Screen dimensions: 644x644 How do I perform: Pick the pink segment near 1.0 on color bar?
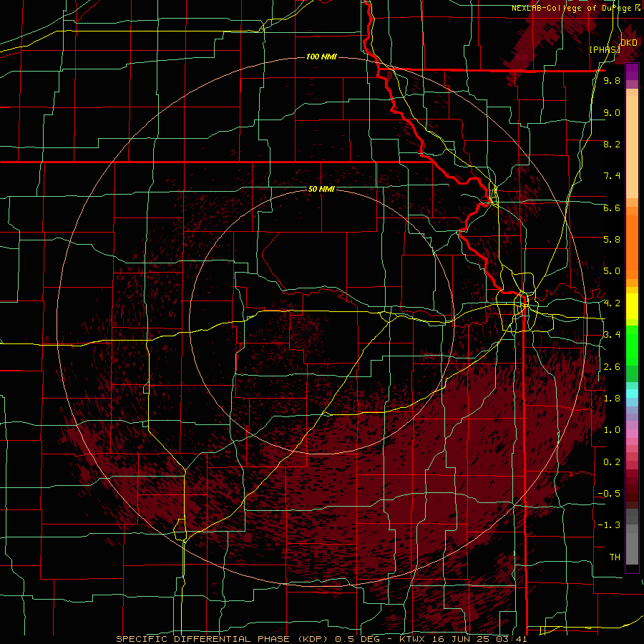632,434
